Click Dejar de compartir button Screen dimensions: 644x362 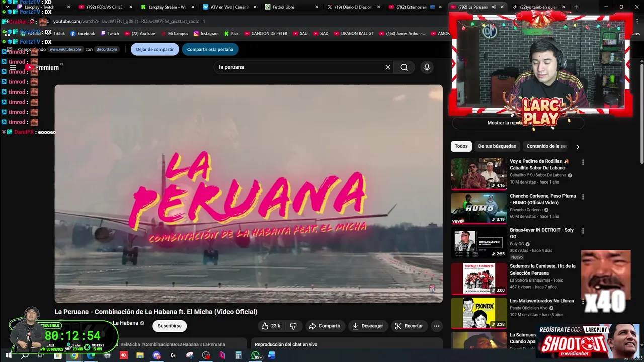154,49
